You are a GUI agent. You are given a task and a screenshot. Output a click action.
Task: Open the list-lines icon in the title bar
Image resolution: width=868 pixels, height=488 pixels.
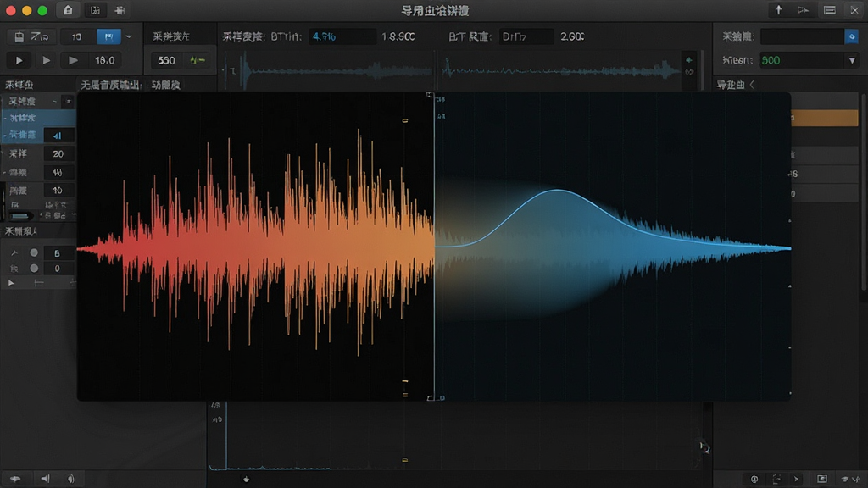click(x=829, y=10)
